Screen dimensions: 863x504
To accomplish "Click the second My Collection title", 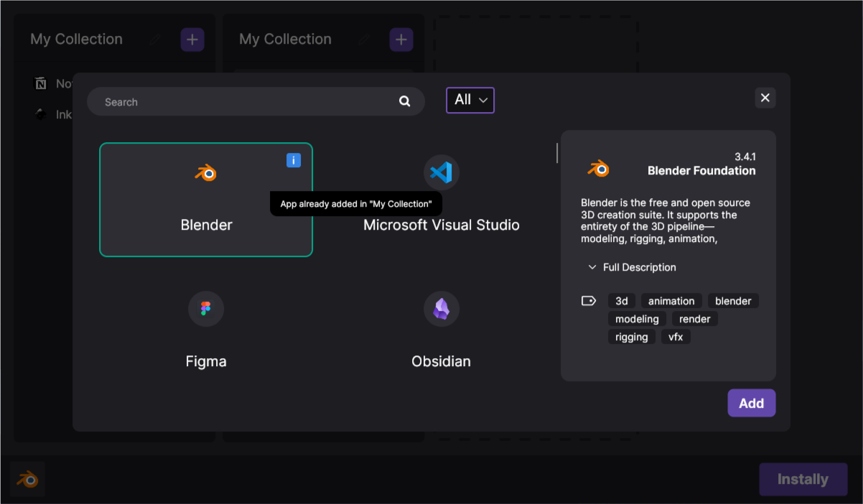I will [x=285, y=39].
